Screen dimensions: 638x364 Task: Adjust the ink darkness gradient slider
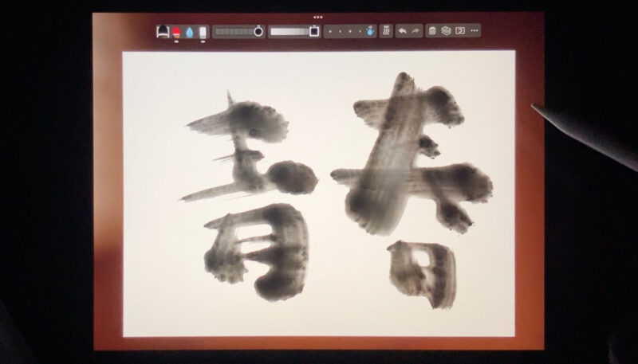coord(294,31)
